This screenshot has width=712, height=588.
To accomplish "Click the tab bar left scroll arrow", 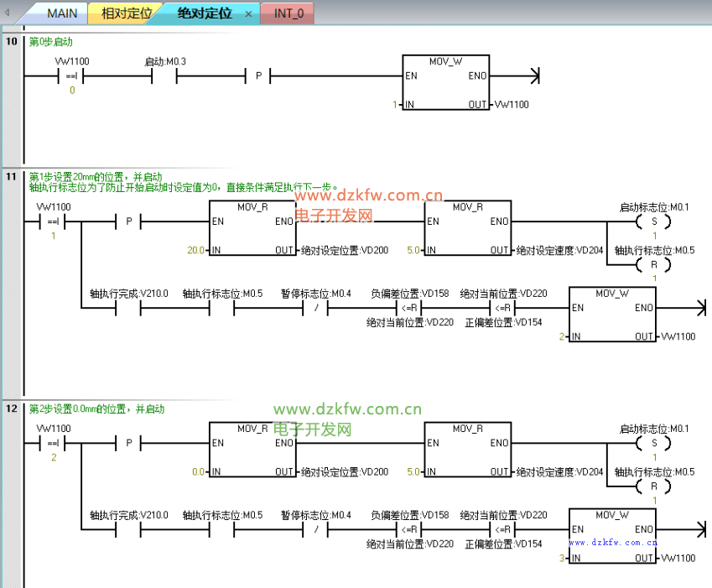I will pos(8,13).
